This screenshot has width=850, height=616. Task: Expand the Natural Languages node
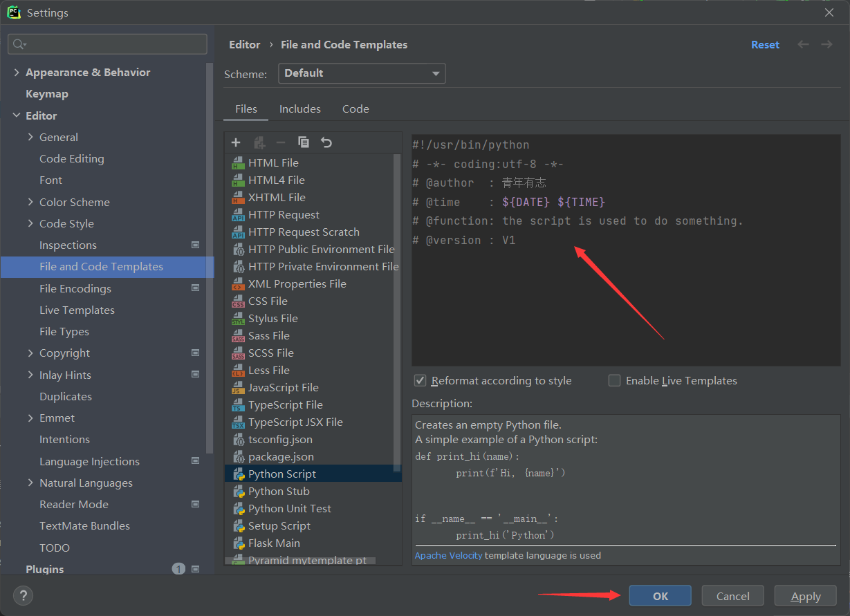click(x=30, y=483)
